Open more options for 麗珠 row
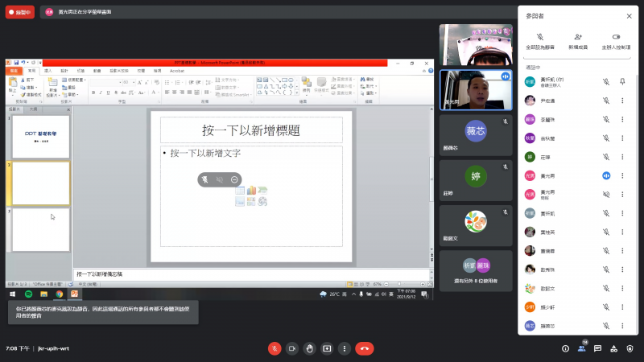Image resolution: width=644 pixels, height=362 pixels. click(x=622, y=119)
